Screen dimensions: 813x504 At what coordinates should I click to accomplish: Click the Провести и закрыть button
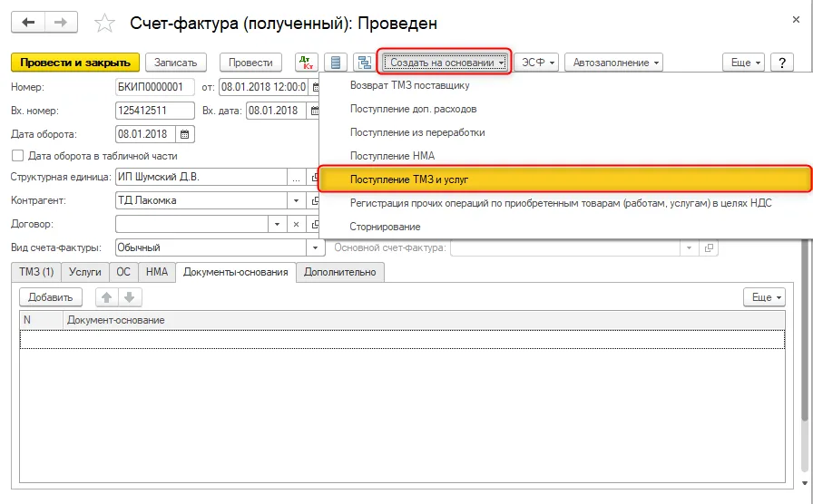[x=75, y=63]
